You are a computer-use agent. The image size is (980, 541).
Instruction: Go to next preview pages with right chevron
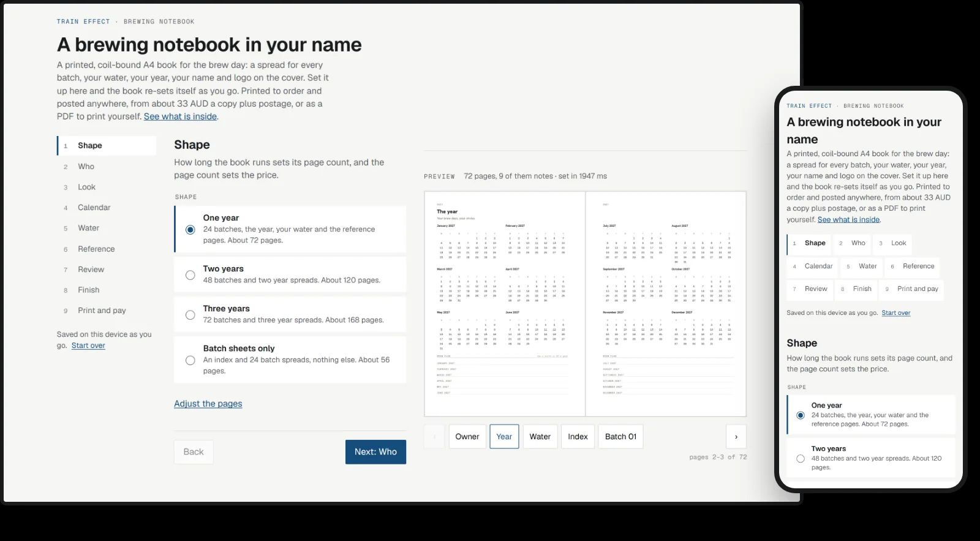(x=736, y=437)
